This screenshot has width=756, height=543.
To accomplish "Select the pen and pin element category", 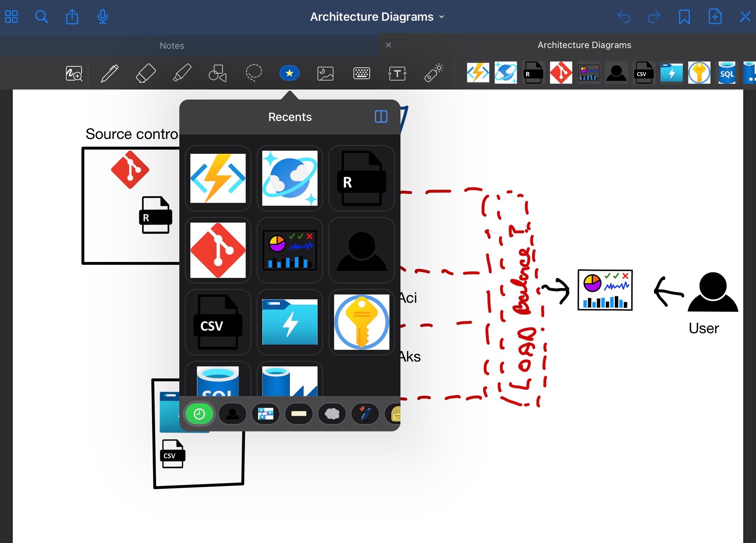I will tap(365, 414).
